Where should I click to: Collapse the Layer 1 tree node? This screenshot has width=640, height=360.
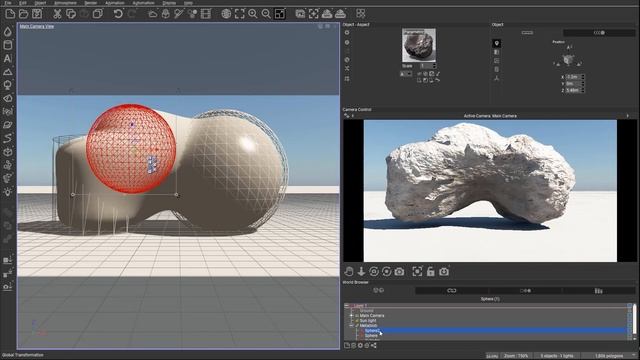[347, 305]
